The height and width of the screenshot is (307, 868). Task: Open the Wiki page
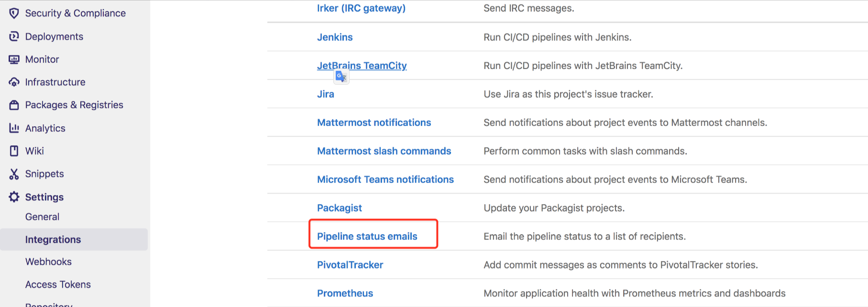(x=34, y=151)
